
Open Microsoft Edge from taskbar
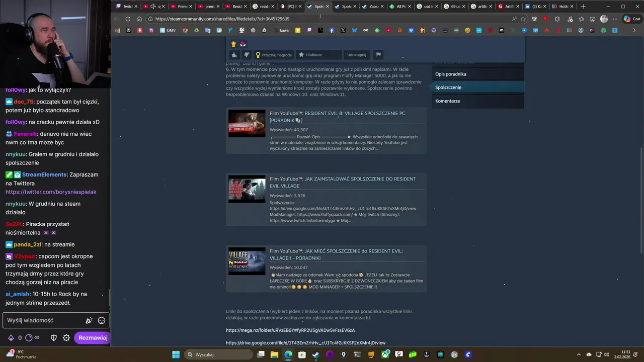(x=288, y=354)
